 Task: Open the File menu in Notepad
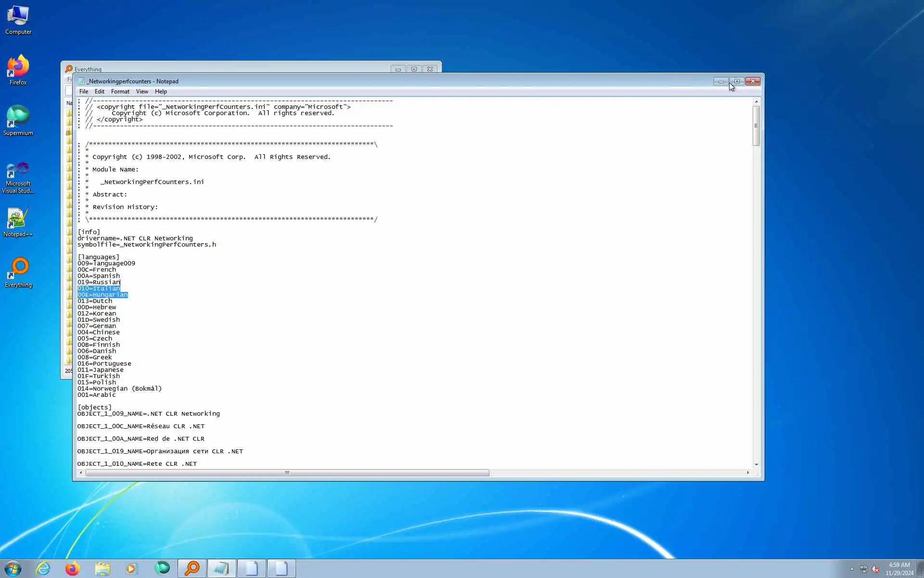(83, 92)
